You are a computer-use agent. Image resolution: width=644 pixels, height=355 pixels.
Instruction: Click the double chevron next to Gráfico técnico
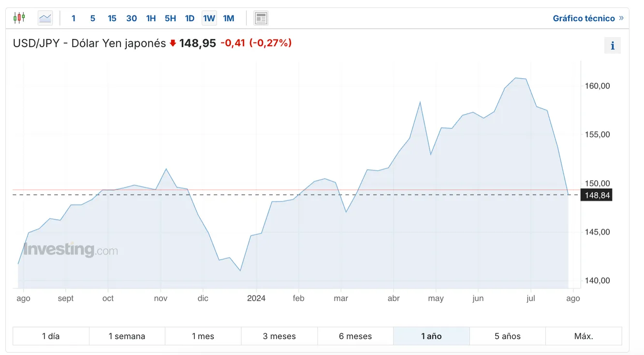pos(621,18)
